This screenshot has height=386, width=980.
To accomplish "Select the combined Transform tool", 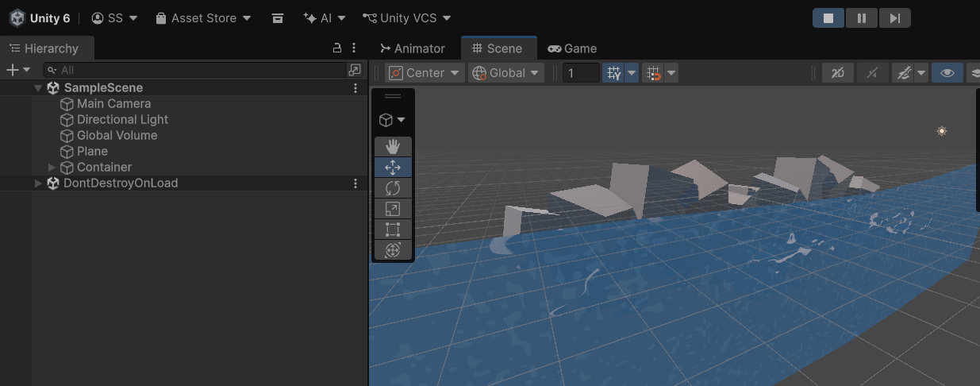I will [393, 250].
